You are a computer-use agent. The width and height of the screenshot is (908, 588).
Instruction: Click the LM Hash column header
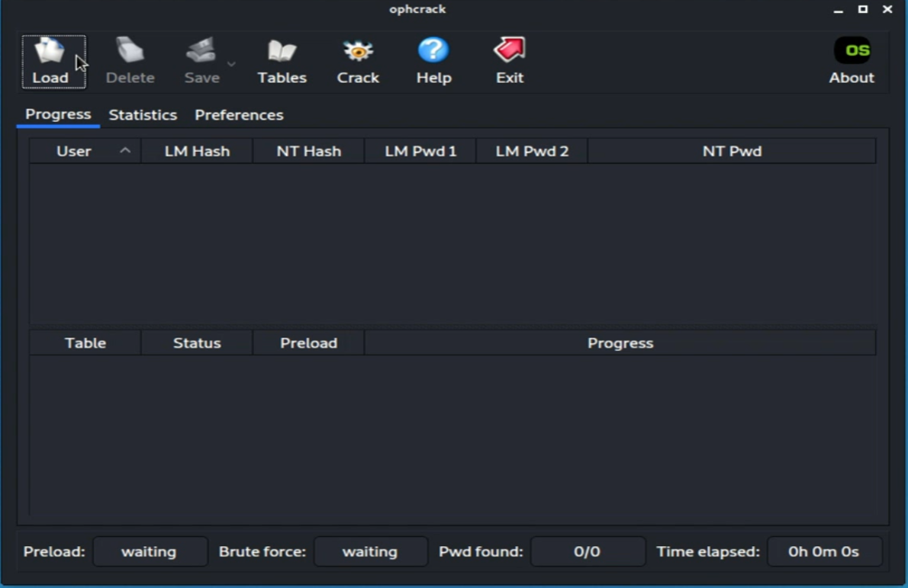pos(197,151)
